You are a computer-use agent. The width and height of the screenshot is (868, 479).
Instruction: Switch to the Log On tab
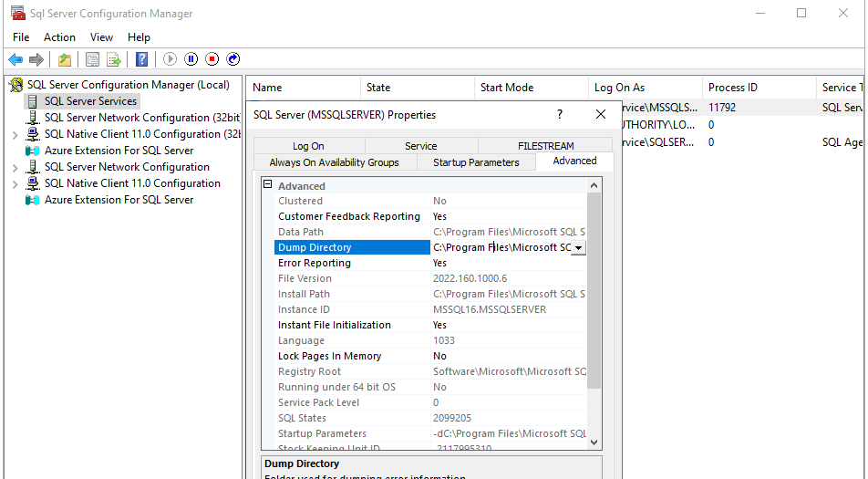(x=309, y=146)
